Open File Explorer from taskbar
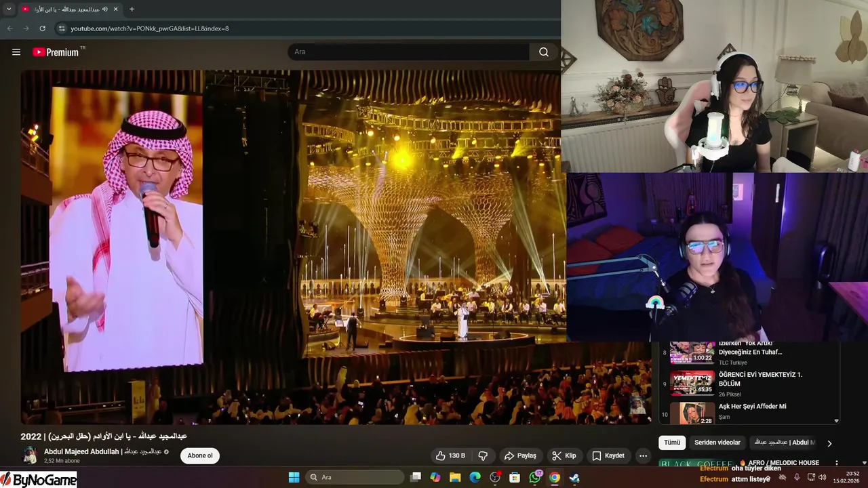 455,477
